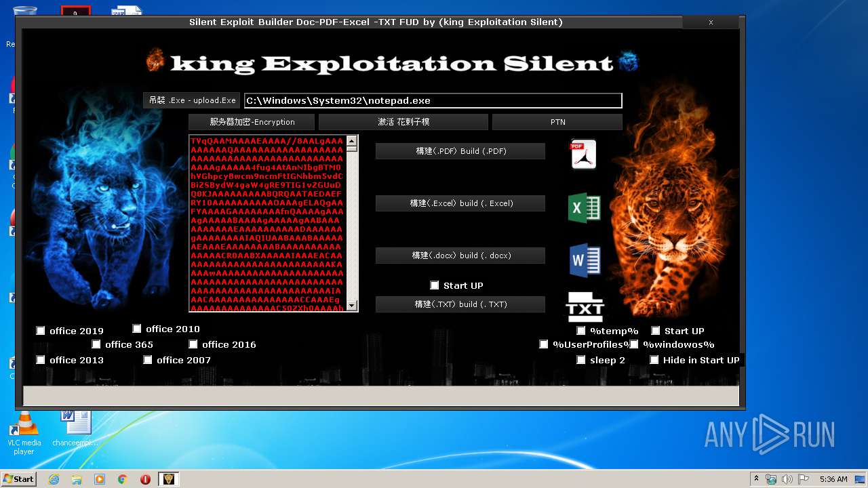Click the gray status bar at window bottom
The height and width of the screenshot is (488, 868).
point(381,396)
